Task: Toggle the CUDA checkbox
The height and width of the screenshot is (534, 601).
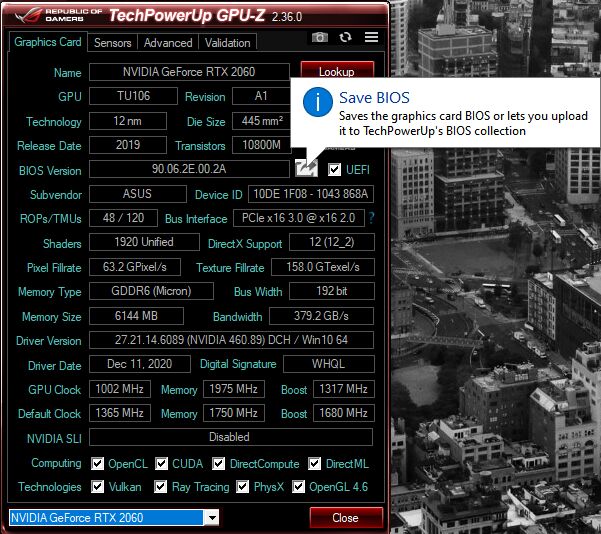Action: (161, 464)
